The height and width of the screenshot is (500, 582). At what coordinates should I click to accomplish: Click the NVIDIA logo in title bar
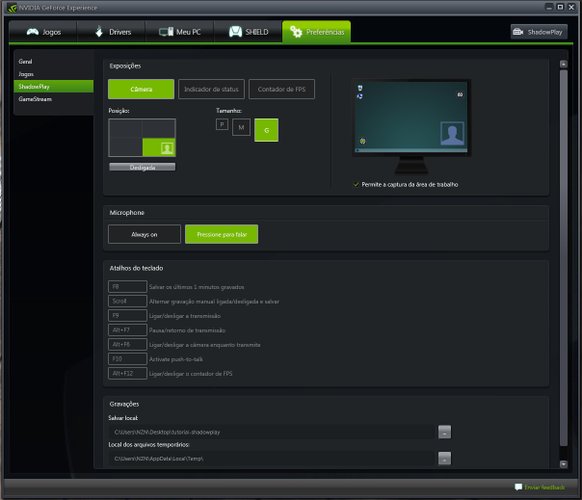tap(12, 8)
